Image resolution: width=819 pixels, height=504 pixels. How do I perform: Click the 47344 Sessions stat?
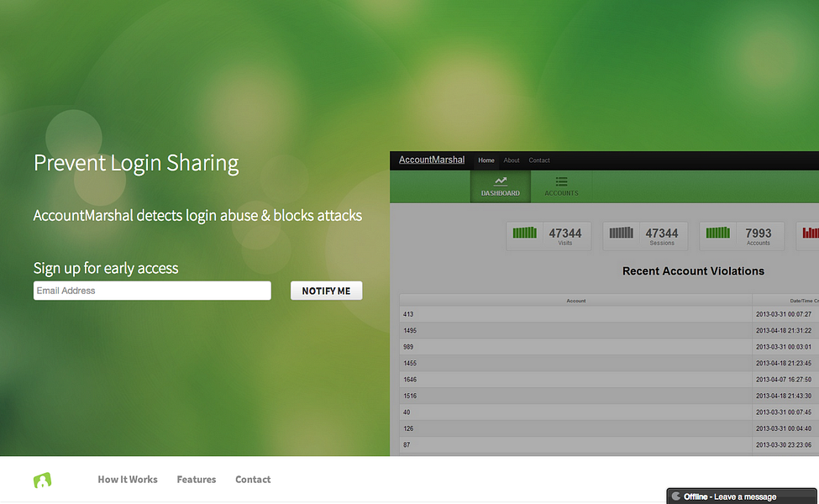pyautogui.click(x=645, y=236)
